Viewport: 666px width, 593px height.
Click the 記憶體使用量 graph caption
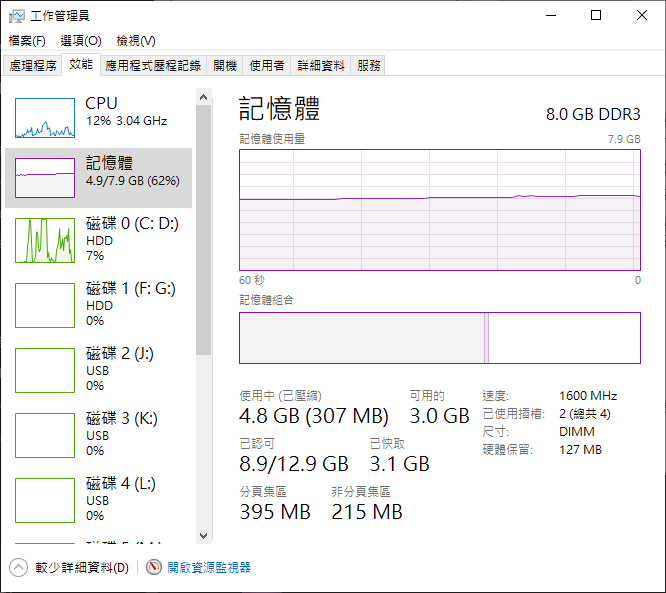(272, 139)
